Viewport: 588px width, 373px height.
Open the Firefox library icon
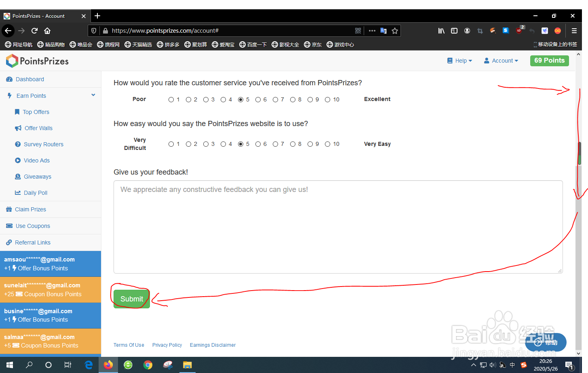click(x=441, y=31)
